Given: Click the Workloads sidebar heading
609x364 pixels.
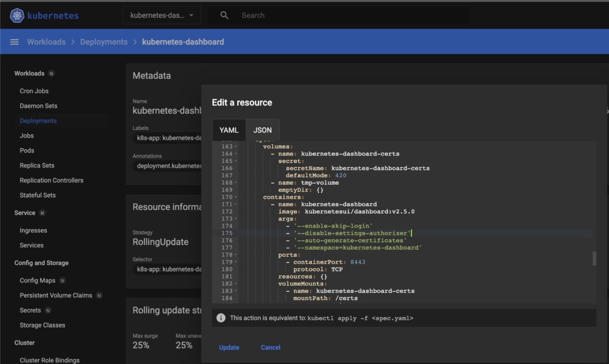Looking at the screenshot, I should [x=30, y=73].
